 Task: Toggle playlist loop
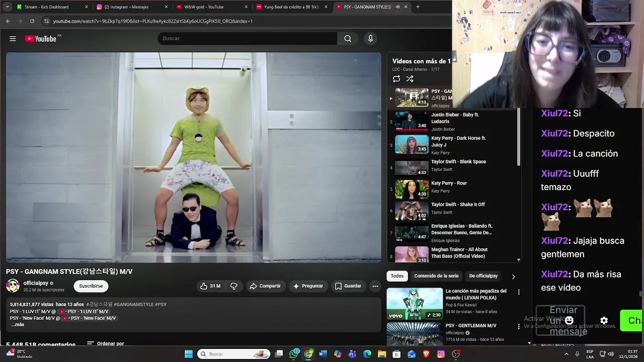(396, 79)
